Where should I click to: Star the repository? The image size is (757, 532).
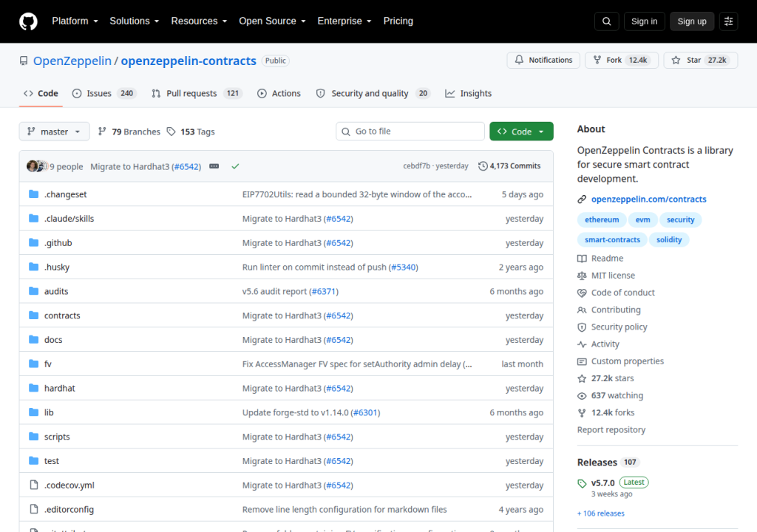(x=701, y=60)
